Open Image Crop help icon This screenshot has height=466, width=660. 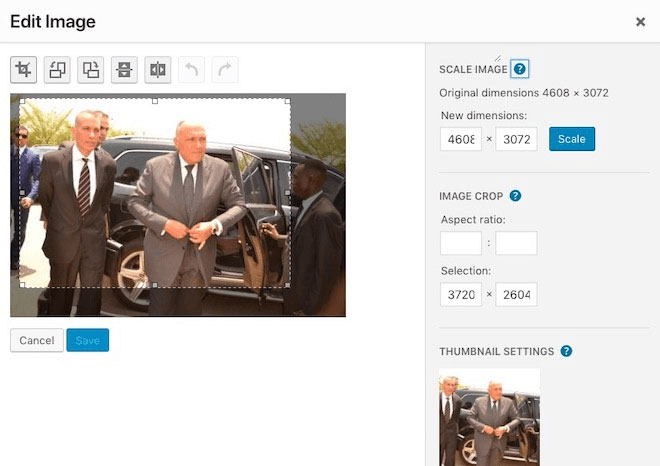515,196
